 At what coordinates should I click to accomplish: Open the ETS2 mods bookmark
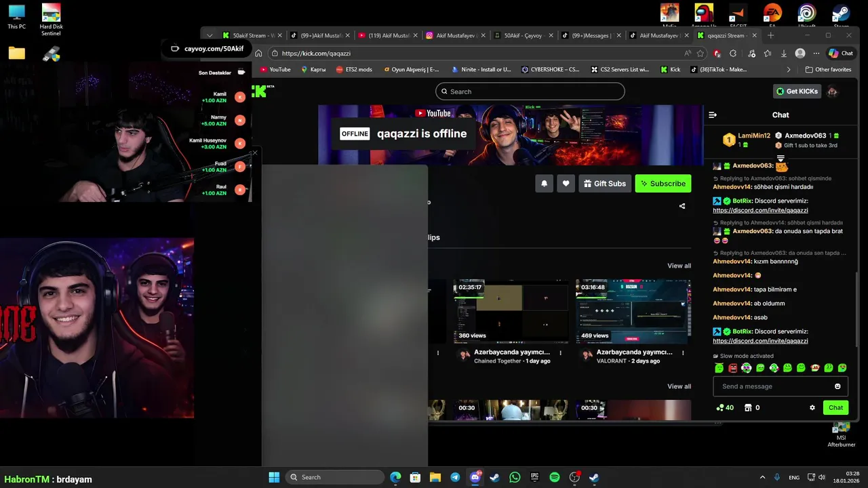[353, 69]
